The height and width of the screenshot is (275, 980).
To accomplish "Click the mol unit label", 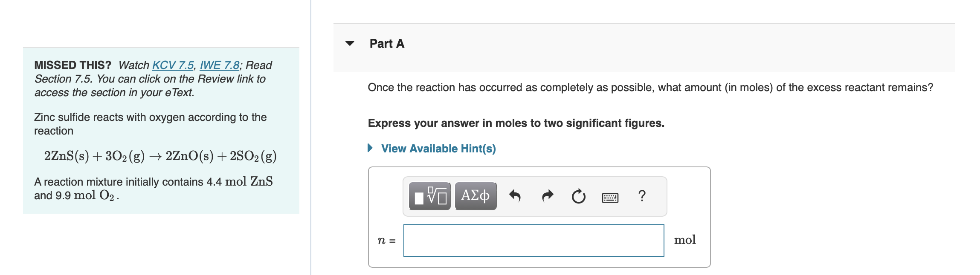I will point(685,239).
